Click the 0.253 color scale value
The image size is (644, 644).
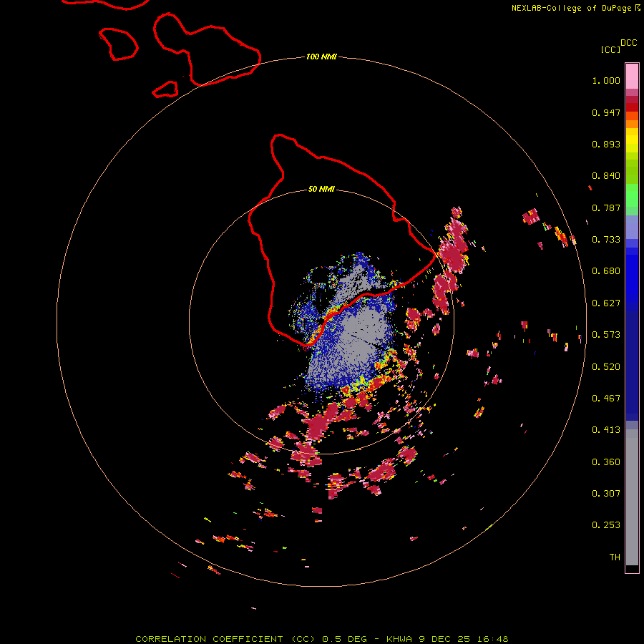coord(606,525)
